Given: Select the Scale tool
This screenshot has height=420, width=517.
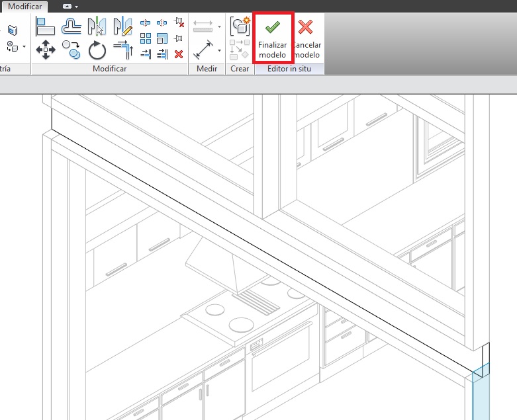Looking at the screenshot, I should tap(162, 38).
